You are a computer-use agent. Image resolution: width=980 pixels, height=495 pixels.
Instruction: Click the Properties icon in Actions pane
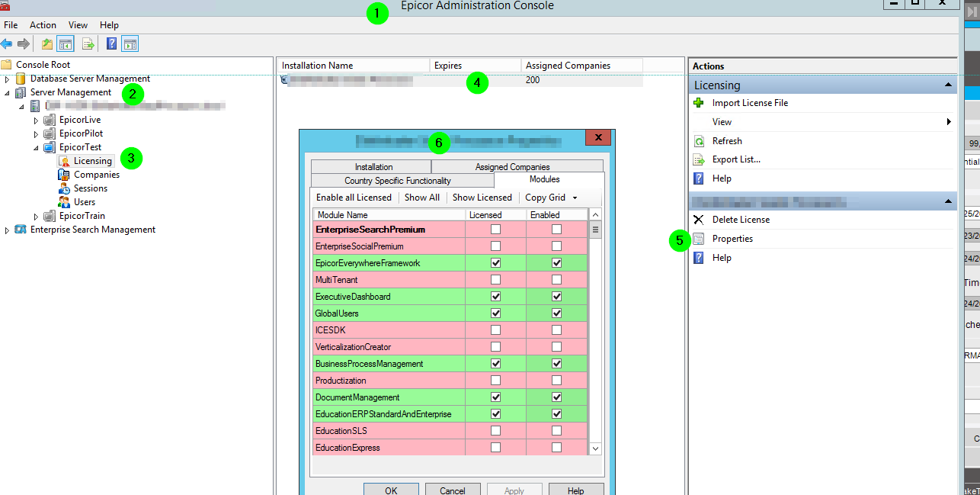699,239
